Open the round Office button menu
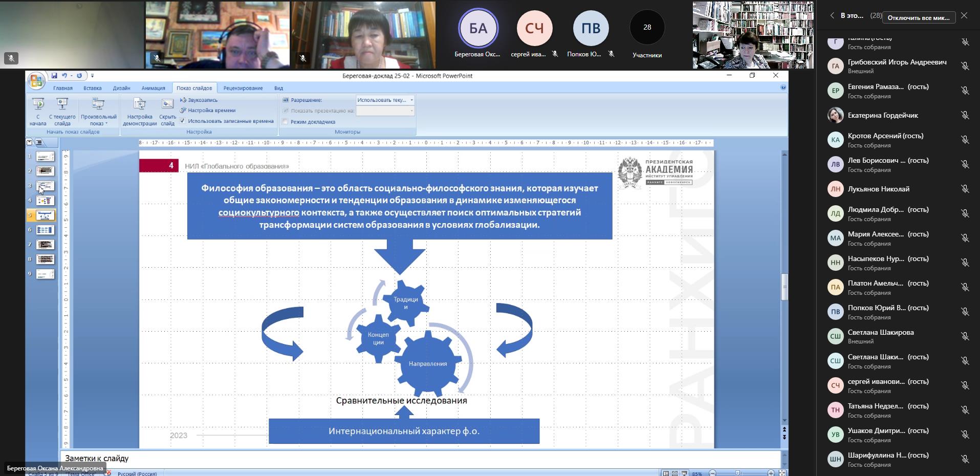Image resolution: width=980 pixels, height=476 pixels. (36, 81)
